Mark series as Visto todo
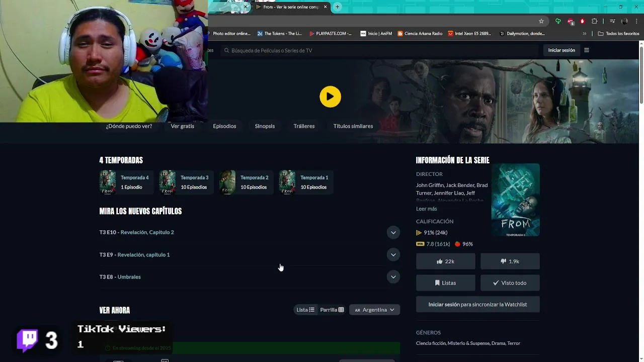The height and width of the screenshot is (362, 644). pos(510,283)
